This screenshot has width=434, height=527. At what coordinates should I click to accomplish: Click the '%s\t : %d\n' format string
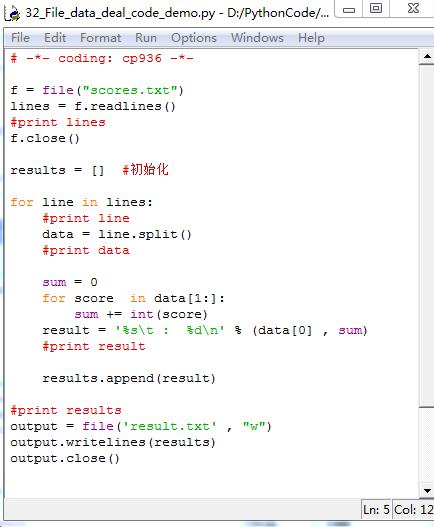[x=169, y=330]
